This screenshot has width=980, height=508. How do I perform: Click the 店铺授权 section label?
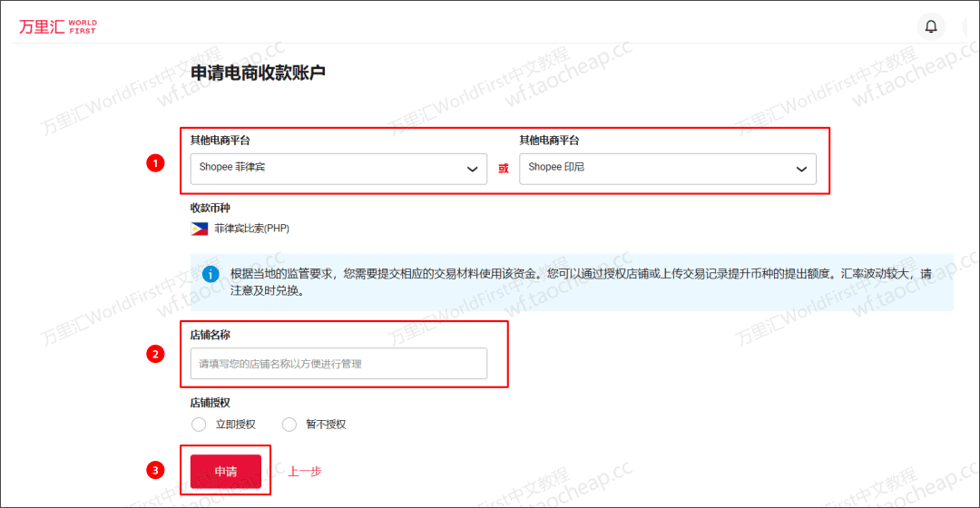coord(210,403)
